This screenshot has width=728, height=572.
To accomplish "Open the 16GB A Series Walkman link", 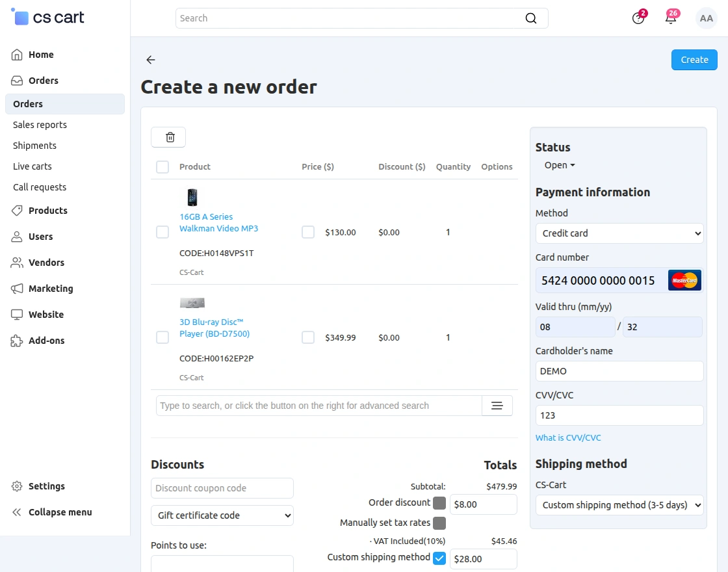I will tap(218, 223).
